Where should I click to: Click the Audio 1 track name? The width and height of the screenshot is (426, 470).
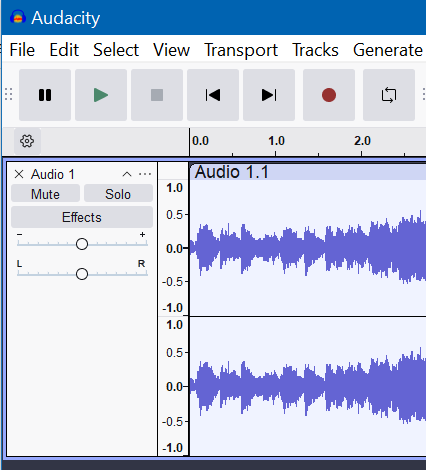pyautogui.click(x=53, y=174)
